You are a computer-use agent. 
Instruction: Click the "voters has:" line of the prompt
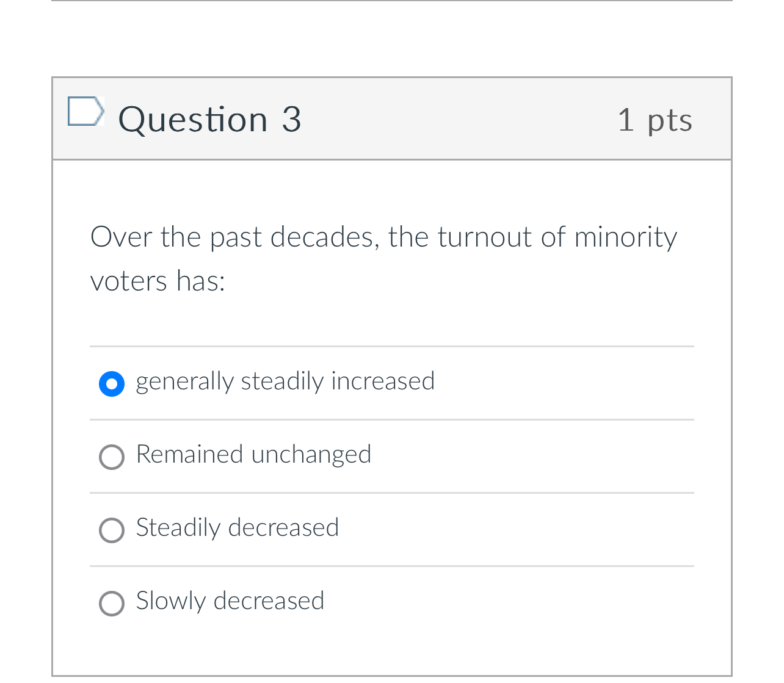pos(158,281)
